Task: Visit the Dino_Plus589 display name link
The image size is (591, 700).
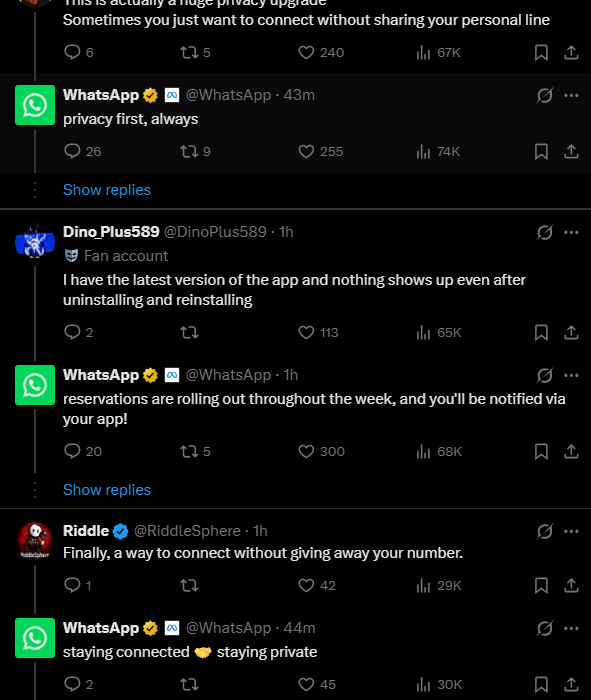Action: [111, 232]
